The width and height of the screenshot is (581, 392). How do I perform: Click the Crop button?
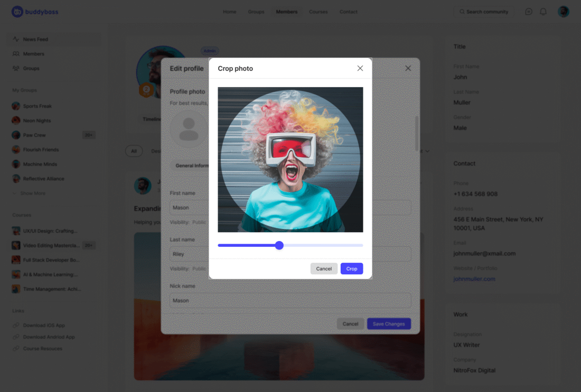(x=352, y=269)
